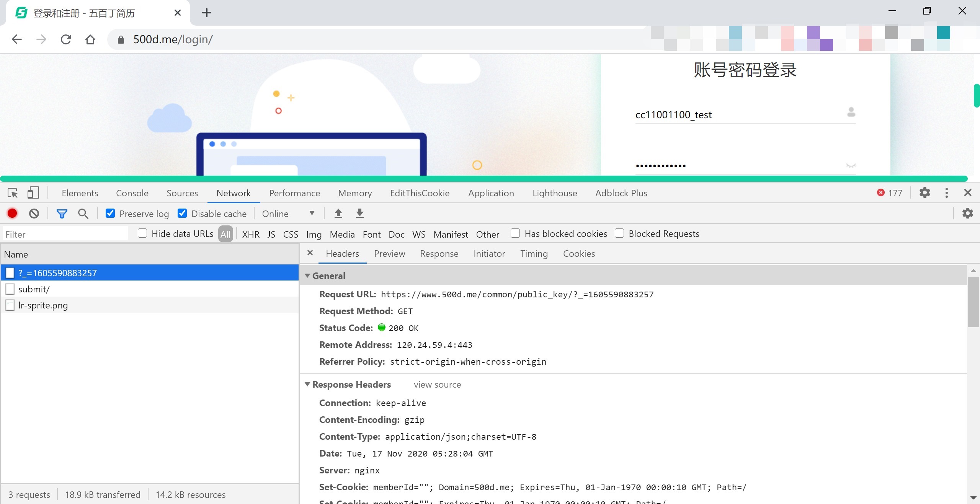Open DevTools three-dot customize menu

click(946, 193)
